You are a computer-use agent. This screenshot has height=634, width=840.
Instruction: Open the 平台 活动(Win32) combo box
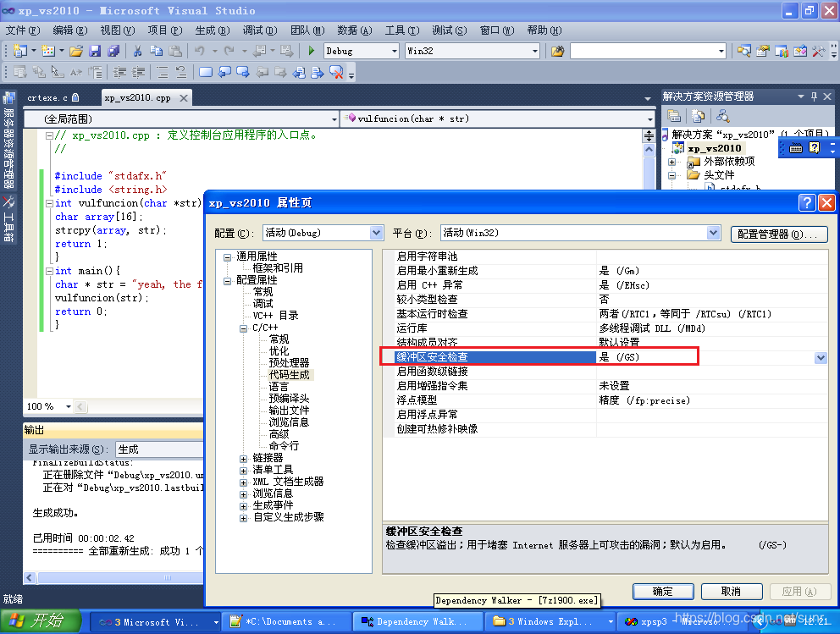580,233
